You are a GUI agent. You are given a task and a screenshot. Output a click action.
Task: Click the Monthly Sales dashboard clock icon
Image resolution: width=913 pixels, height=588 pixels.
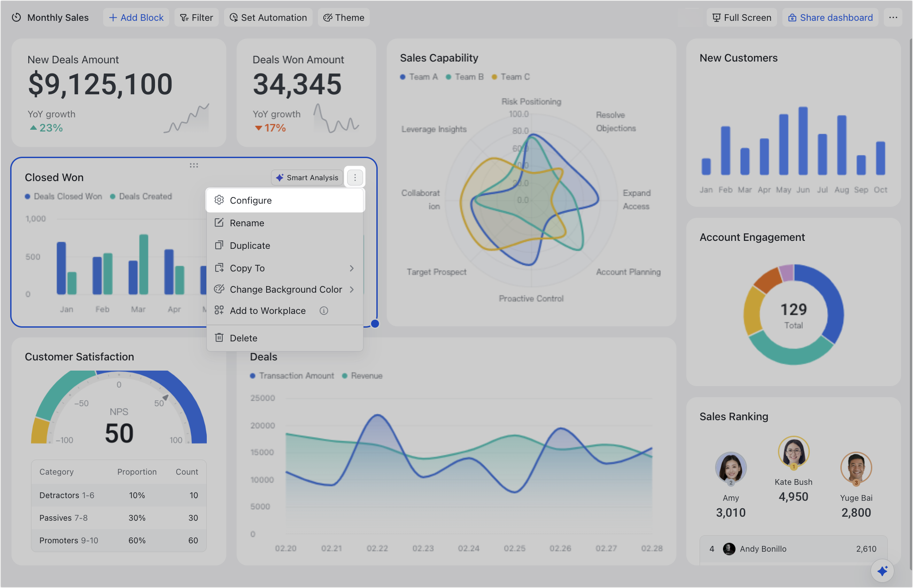[16, 18]
